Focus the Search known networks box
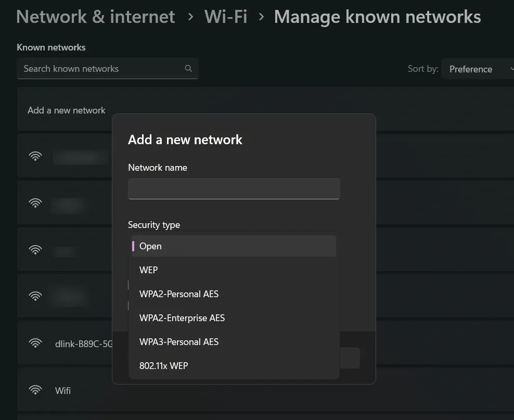The height and width of the screenshot is (420, 514). (101, 69)
